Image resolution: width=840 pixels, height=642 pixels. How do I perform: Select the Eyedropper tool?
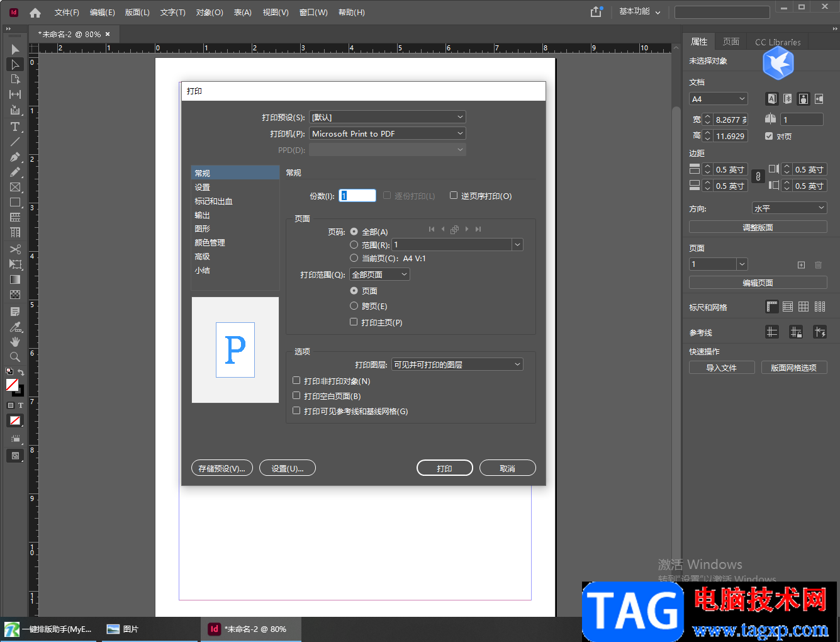pos(15,327)
